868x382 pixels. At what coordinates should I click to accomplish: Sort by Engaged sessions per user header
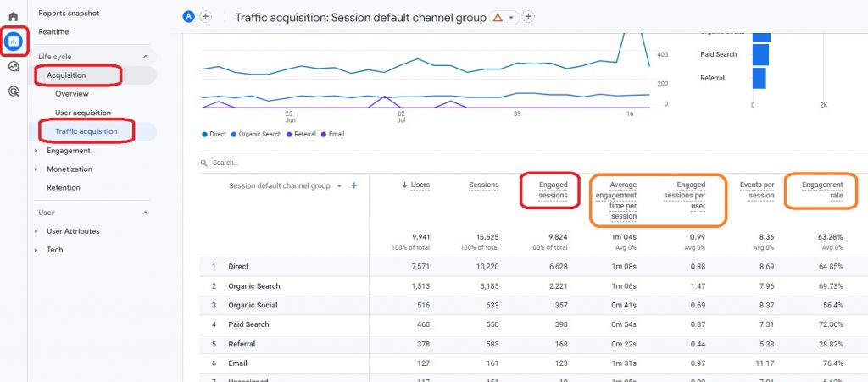[x=684, y=195]
